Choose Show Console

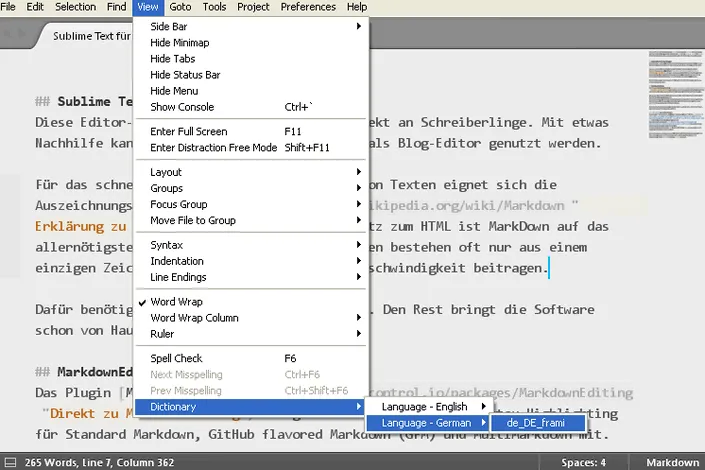point(251,107)
